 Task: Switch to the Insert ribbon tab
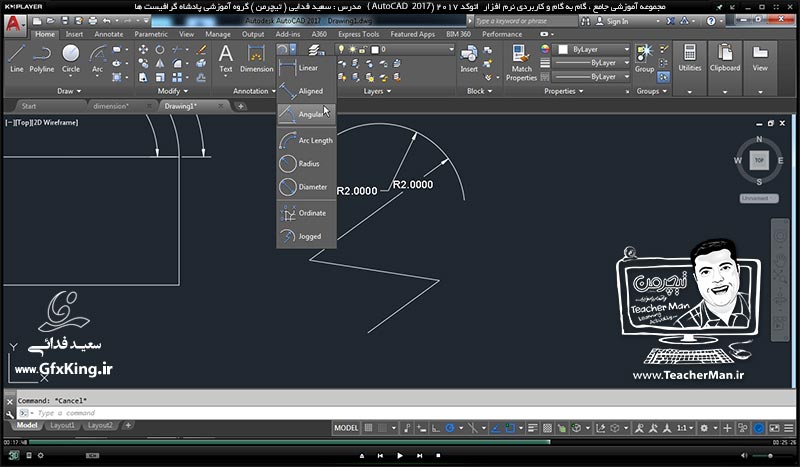[74, 34]
